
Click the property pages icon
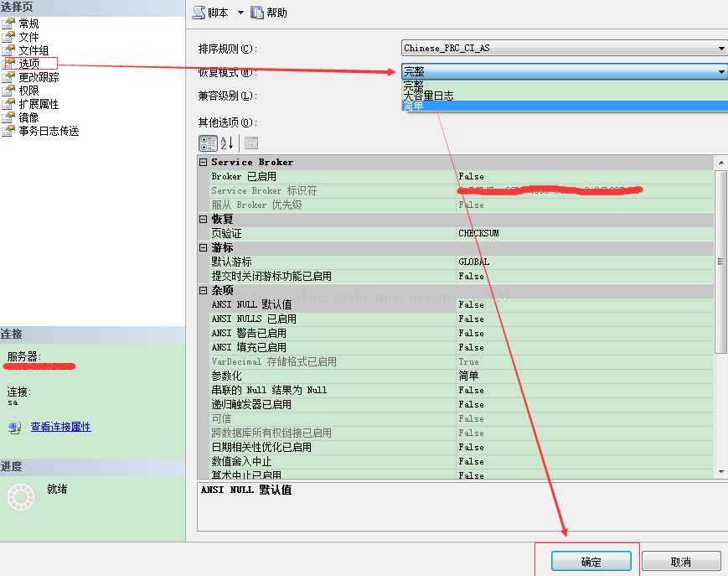pos(251,143)
